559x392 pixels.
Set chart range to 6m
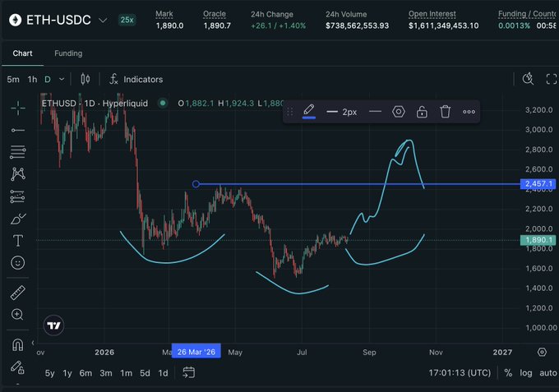[85, 373]
